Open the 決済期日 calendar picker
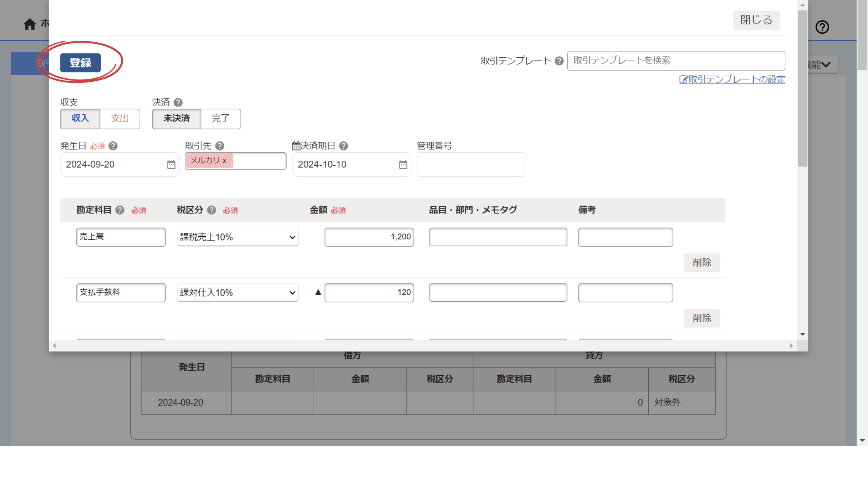The image size is (868, 488). click(x=403, y=164)
